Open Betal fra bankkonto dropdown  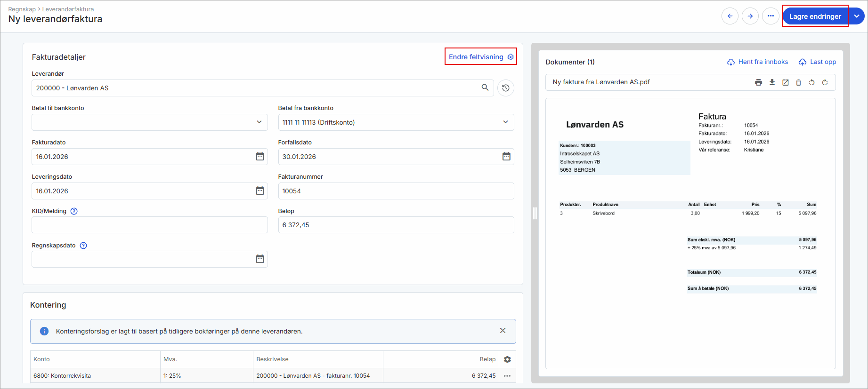click(505, 122)
